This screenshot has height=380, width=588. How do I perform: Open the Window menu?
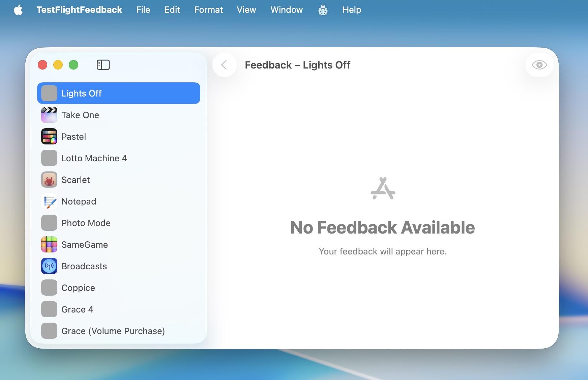pos(287,10)
